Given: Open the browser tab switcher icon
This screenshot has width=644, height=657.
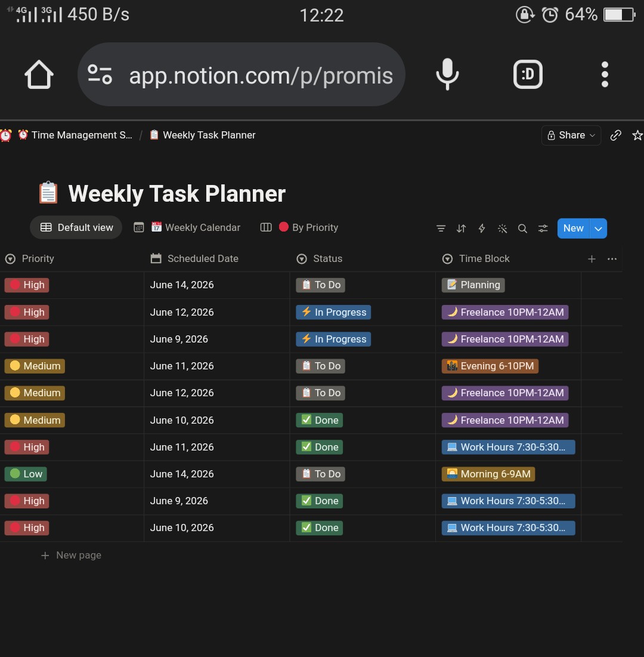Looking at the screenshot, I should coord(528,75).
